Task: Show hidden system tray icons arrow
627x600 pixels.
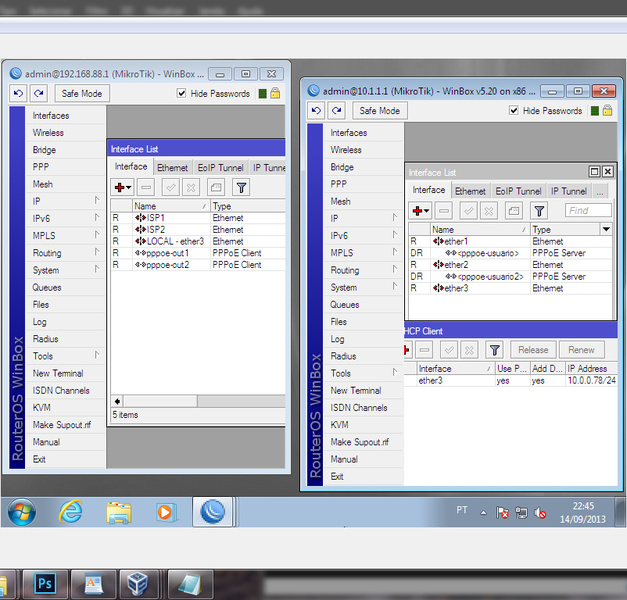Action: (x=483, y=513)
